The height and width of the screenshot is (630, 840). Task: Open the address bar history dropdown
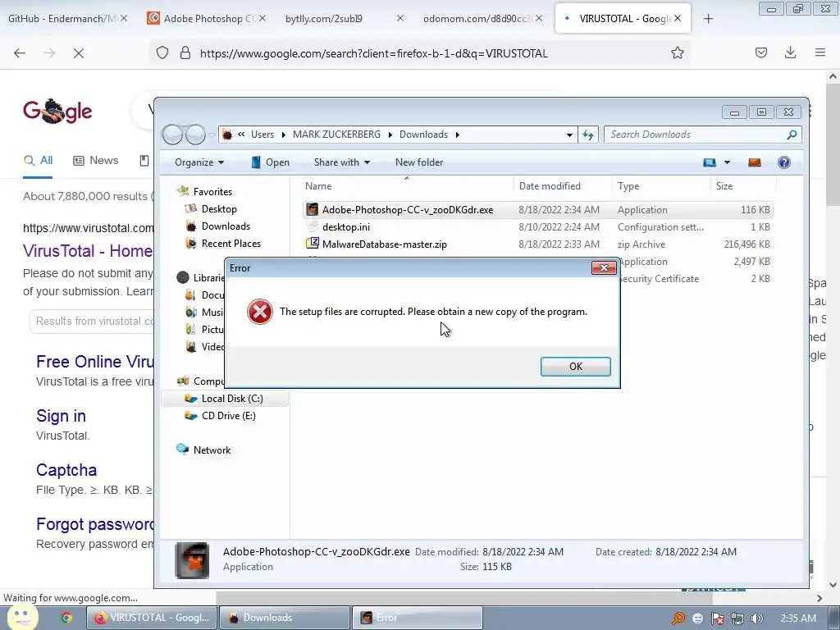pos(569,135)
